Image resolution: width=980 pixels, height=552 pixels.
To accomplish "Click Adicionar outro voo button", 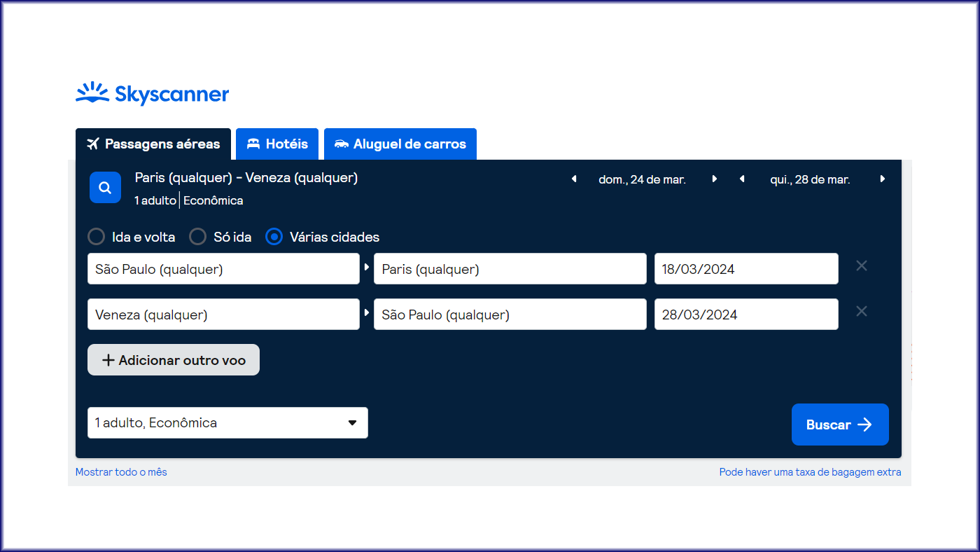I will pyautogui.click(x=174, y=360).
